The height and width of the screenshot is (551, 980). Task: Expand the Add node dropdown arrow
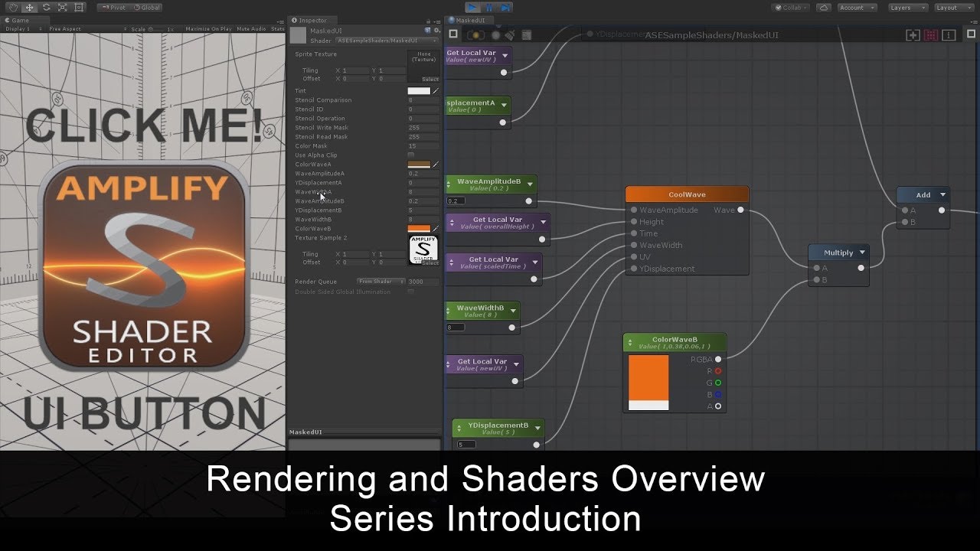(942, 195)
